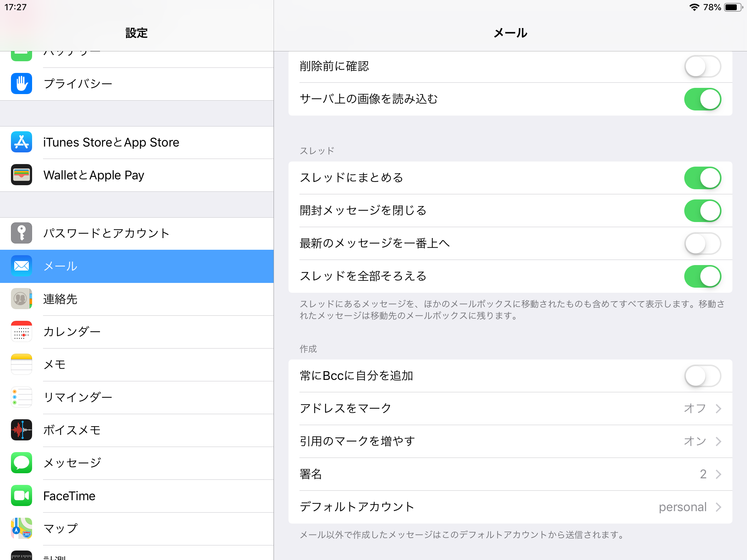Tap the Wi-Fi status icon
747x560 pixels.
pyautogui.click(x=694, y=7)
